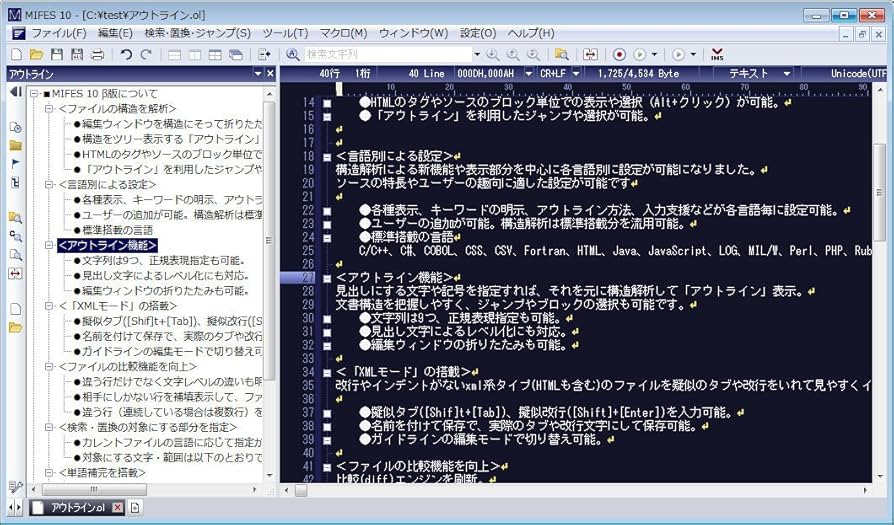Screen dimensions: 894x525
Task: Collapse the side panel with left arrow icon
Action: coord(15,91)
